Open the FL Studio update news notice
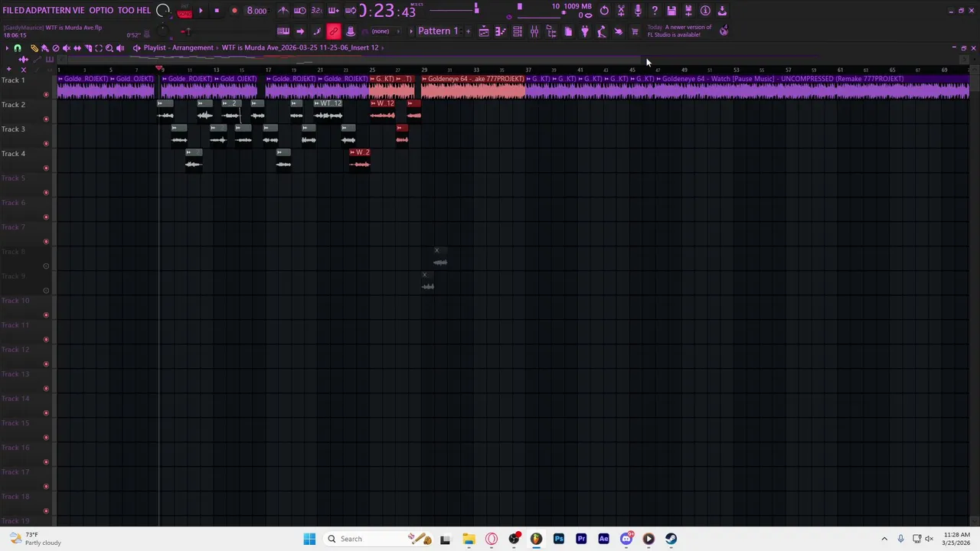 coord(680,31)
